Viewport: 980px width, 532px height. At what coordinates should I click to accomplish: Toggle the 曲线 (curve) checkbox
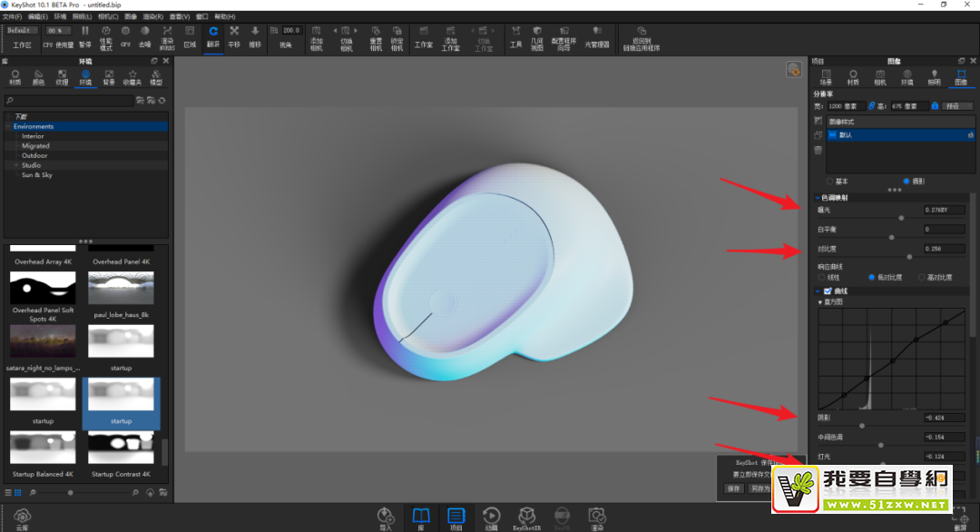pos(827,291)
